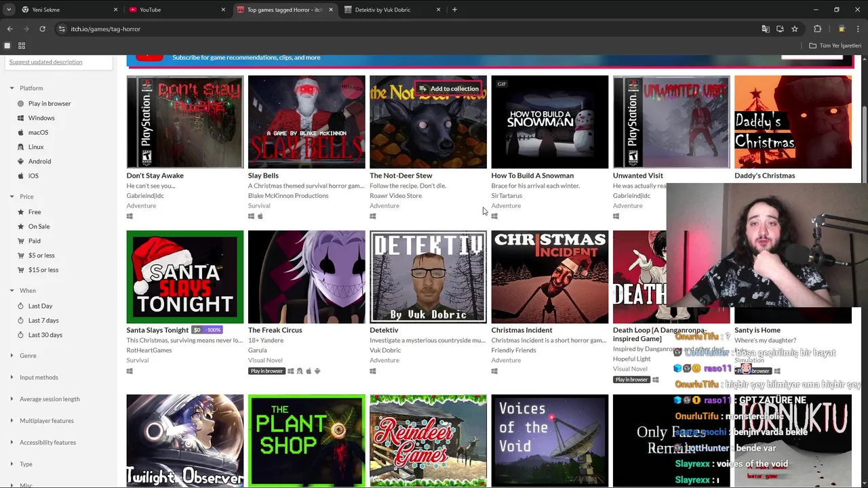
Task: Click Suggest updated description link
Action: coord(45,62)
